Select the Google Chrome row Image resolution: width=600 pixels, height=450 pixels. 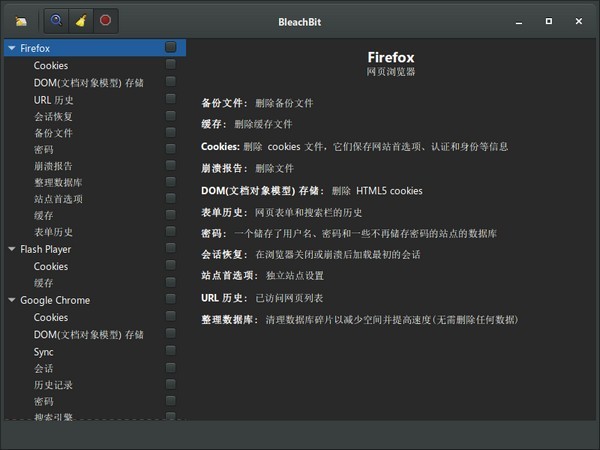pos(95,300)
